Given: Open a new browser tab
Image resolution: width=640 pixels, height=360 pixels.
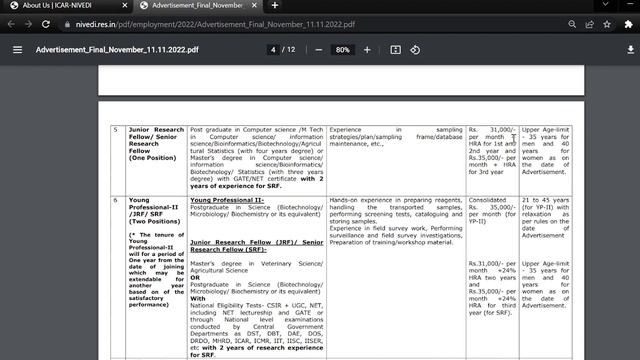Looking at the screenshot, I should (275, 6).
